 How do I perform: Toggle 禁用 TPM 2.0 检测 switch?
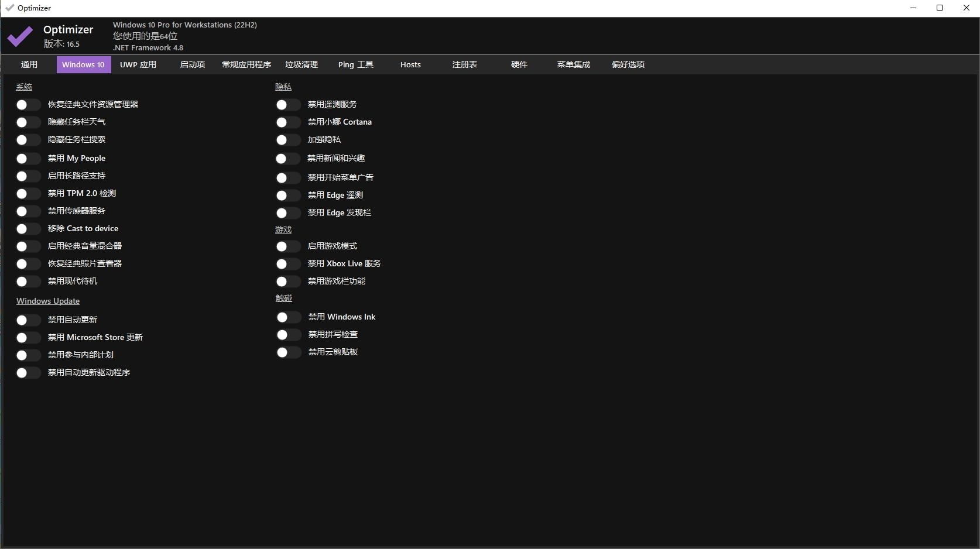tap(28, 194)
